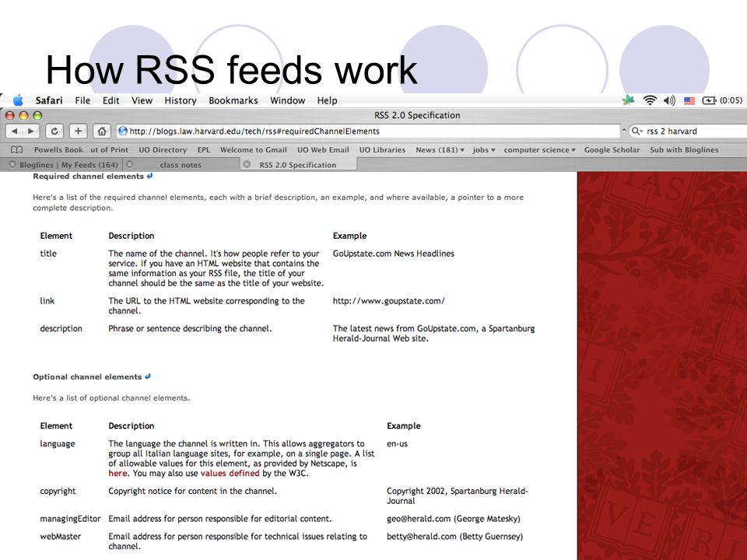Open the Bookmarks menu

[x=233, y=100]
